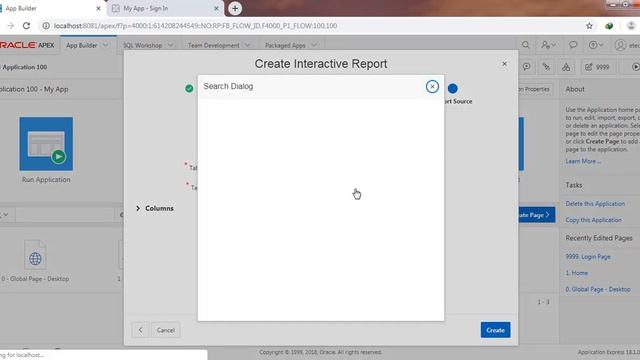This screenshot has width=640, height=360.
Task: Click the Cancel button in wizard
Action: pyautogui.click(x=165, y=330)
